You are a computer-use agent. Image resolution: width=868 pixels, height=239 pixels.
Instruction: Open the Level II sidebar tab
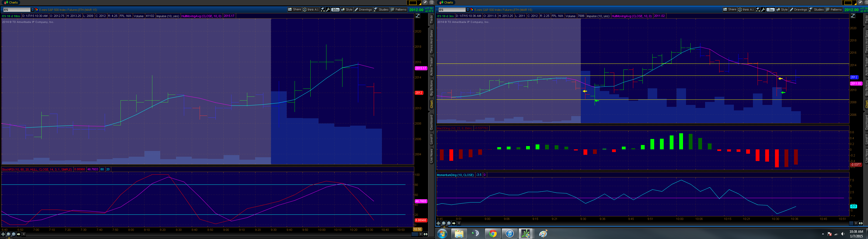point(431,140)
